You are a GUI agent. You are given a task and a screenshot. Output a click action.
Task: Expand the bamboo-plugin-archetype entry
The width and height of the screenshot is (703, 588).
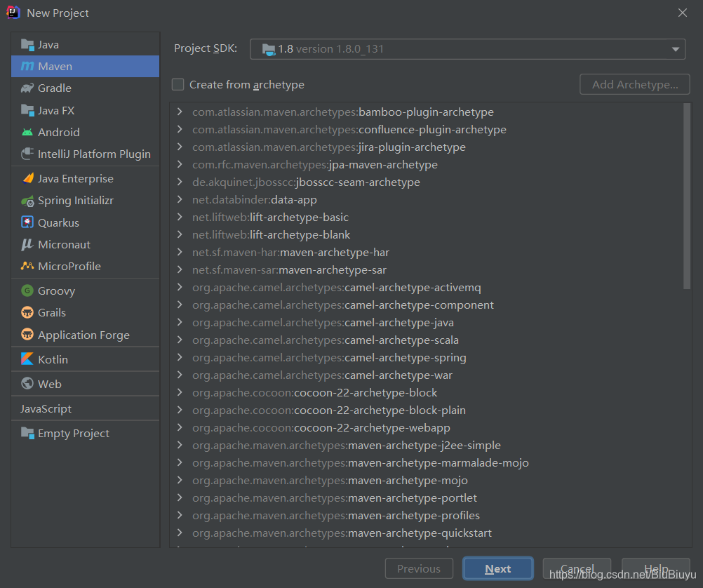[180, 112]
